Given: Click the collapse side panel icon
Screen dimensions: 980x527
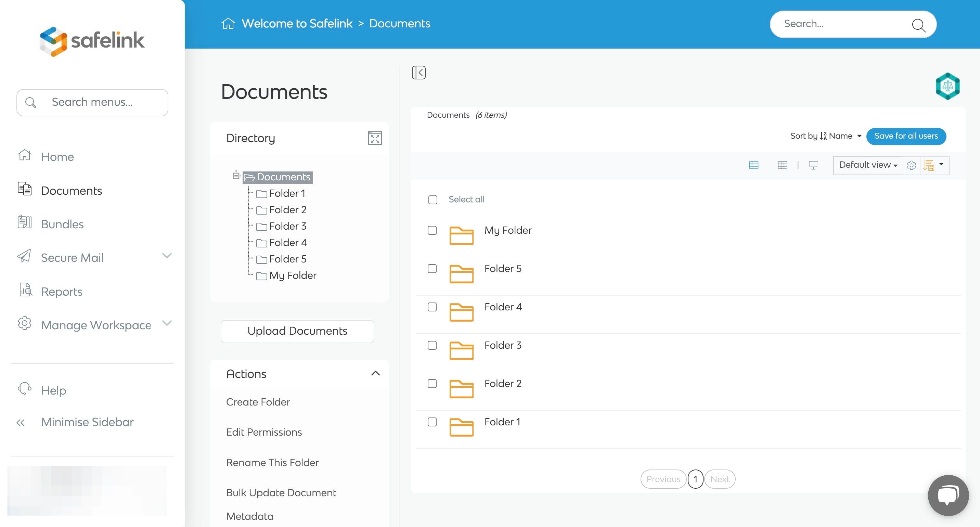Looking at the screenshot, I should pyautogui.click(x=418, y=72).
